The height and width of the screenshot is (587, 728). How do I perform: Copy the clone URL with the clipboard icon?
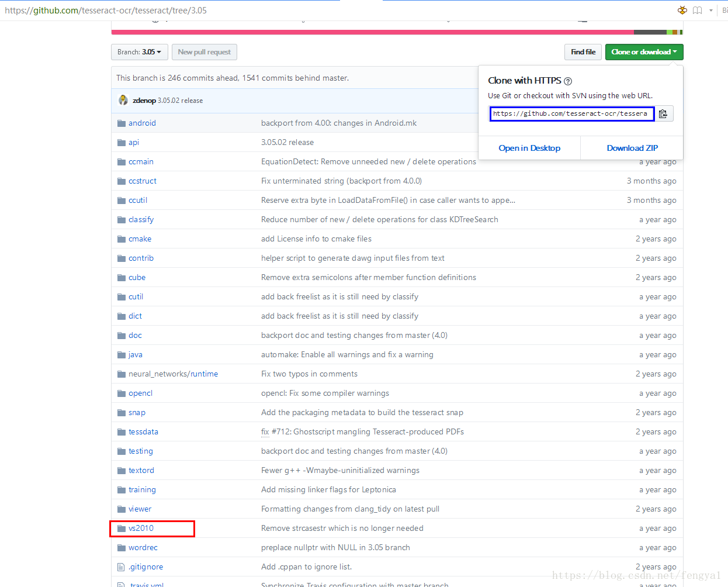(663, 113)
